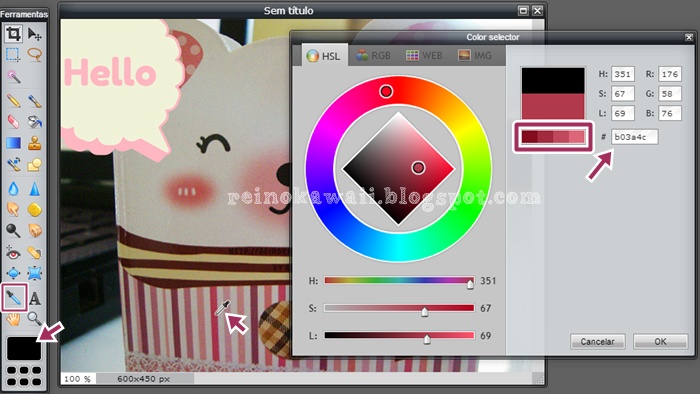Viewport: 700px width, 394px height.
Task: Select the Smudge finger tool
Action: [13, 209]
